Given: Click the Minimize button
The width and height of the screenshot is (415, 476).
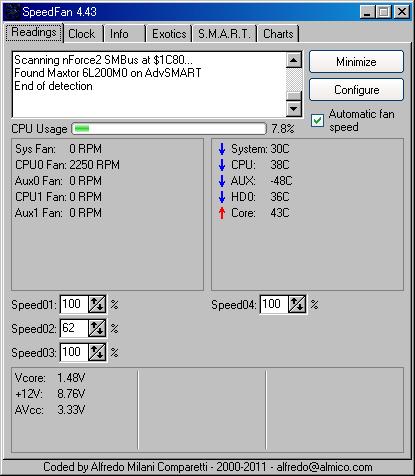Looking at the screenshot, I should tap(356, 62).
